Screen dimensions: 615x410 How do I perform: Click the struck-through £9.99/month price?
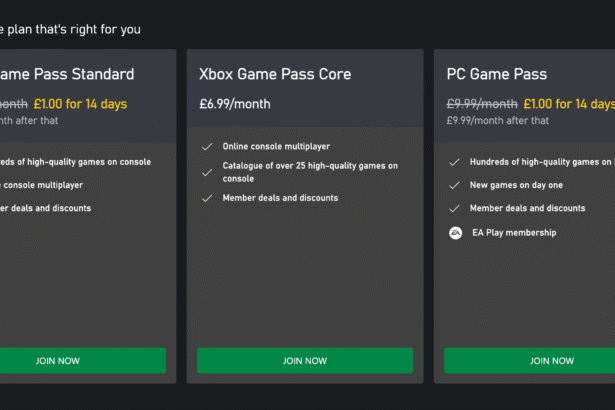point(482,104)
